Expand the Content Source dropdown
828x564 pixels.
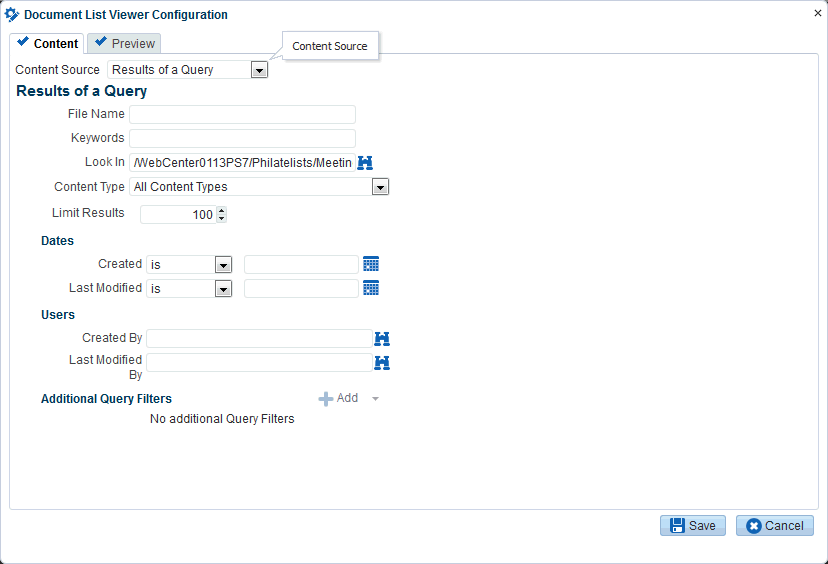point(259,70)
